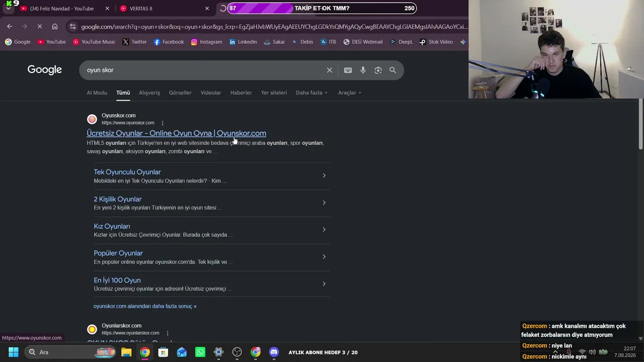644x362 pixels.
Task: Select the Alışveriş search tab
Action: pos(149,93)
